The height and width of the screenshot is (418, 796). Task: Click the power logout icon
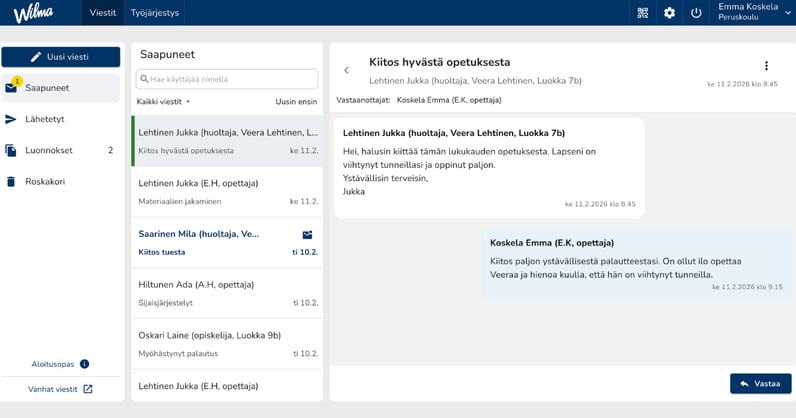696,13
